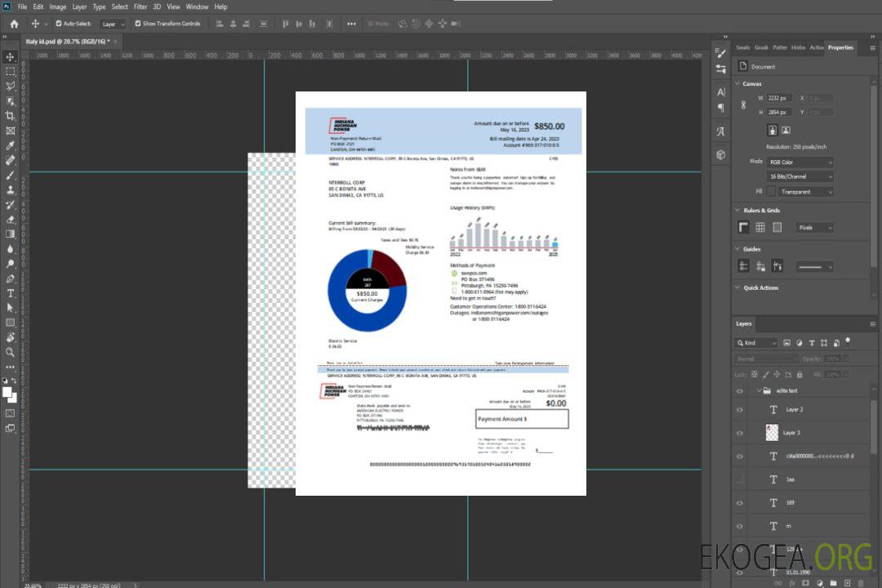882x588 pixels.
Task: Collapse the Rulers & Grids section
Action: pyautogui.click(x=737, y=210)
